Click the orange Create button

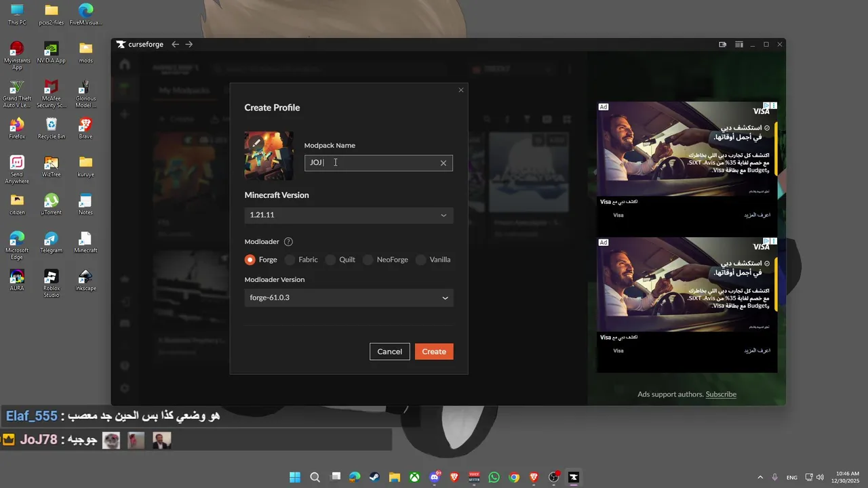(x=434, y=351)
